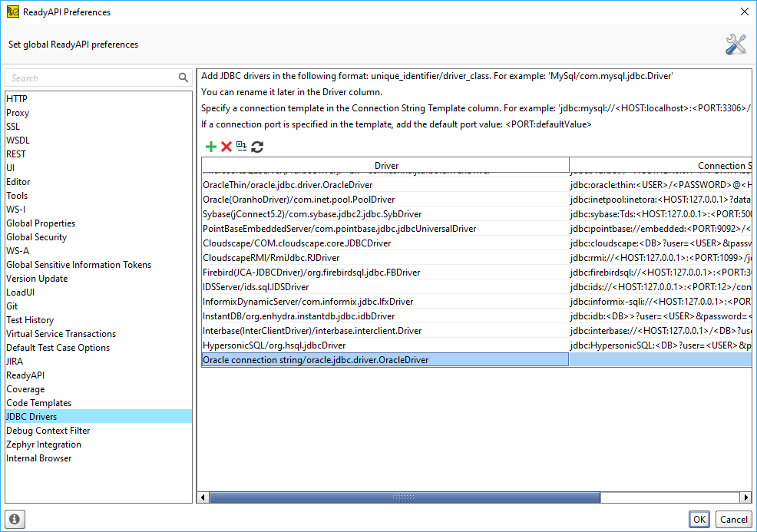This screenshot has height=532, width=757.
Task: Open the JIRA preferences category
Action: click(x=98, y=362)
